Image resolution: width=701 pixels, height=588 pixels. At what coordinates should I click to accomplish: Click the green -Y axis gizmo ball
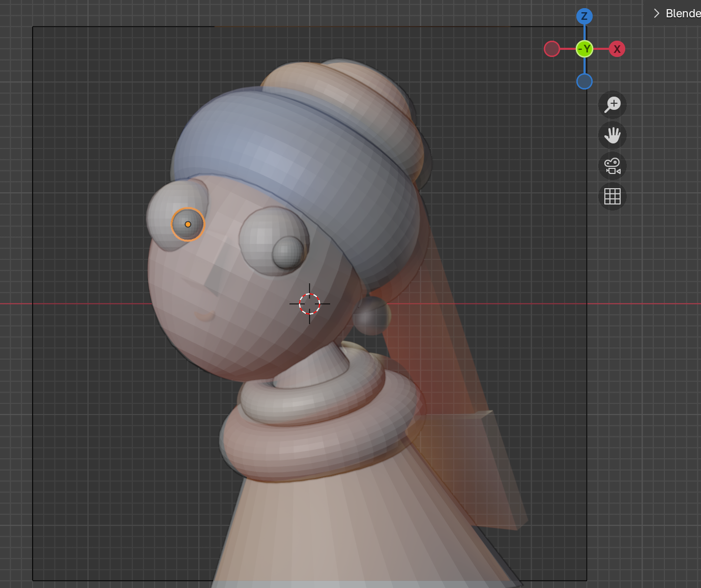(585, 49)
